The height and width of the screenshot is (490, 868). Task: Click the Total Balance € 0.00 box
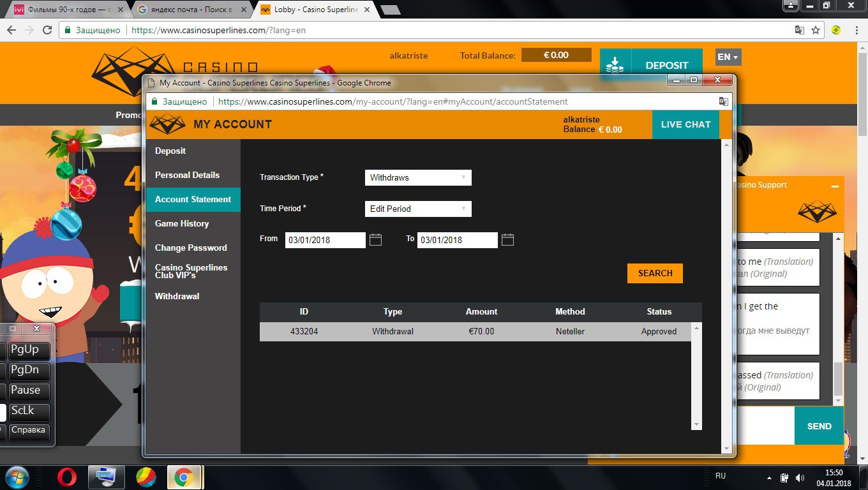556,56
